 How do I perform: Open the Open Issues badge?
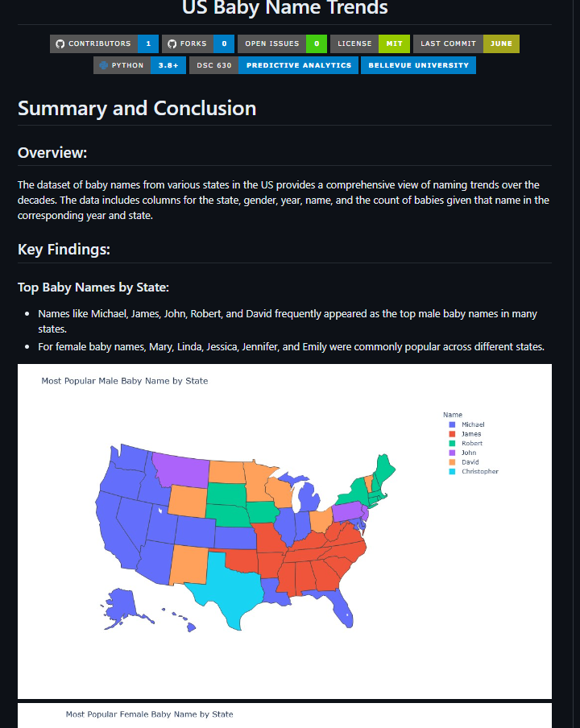282,43
